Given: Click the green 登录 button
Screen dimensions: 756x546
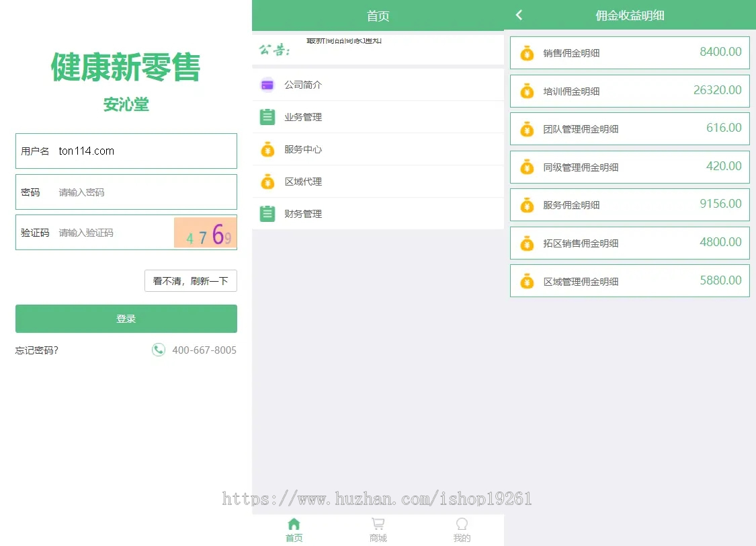Looking at the screenshot, I should click(126, 319).
